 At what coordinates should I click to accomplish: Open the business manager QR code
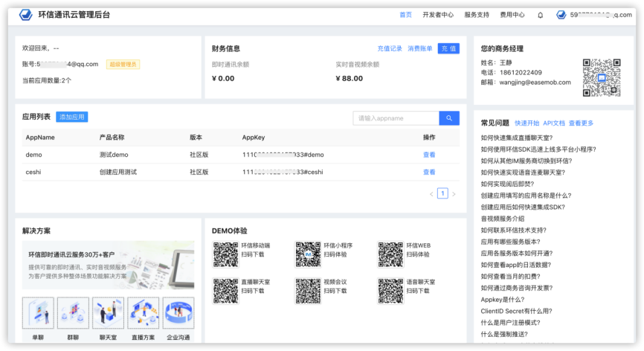coord(602,77)
